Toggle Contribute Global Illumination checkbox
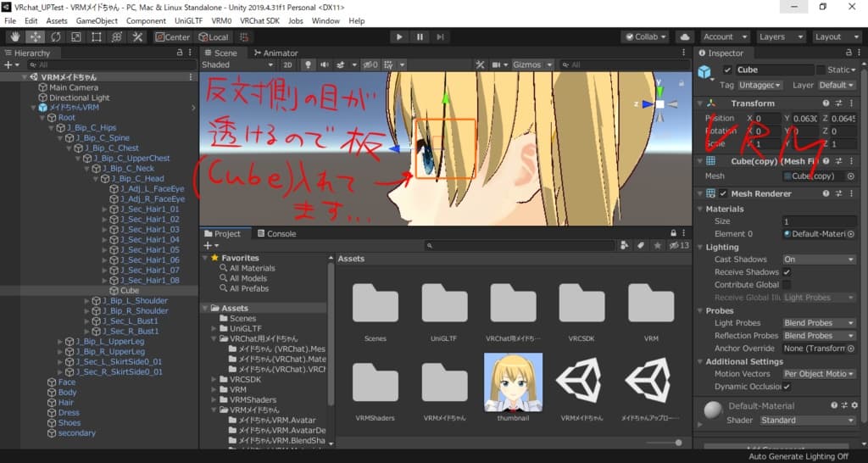 786,285
